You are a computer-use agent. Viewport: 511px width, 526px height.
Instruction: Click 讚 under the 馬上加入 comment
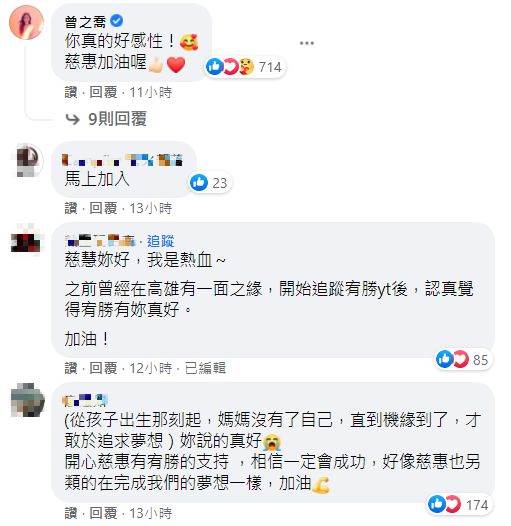click(70, 208)
